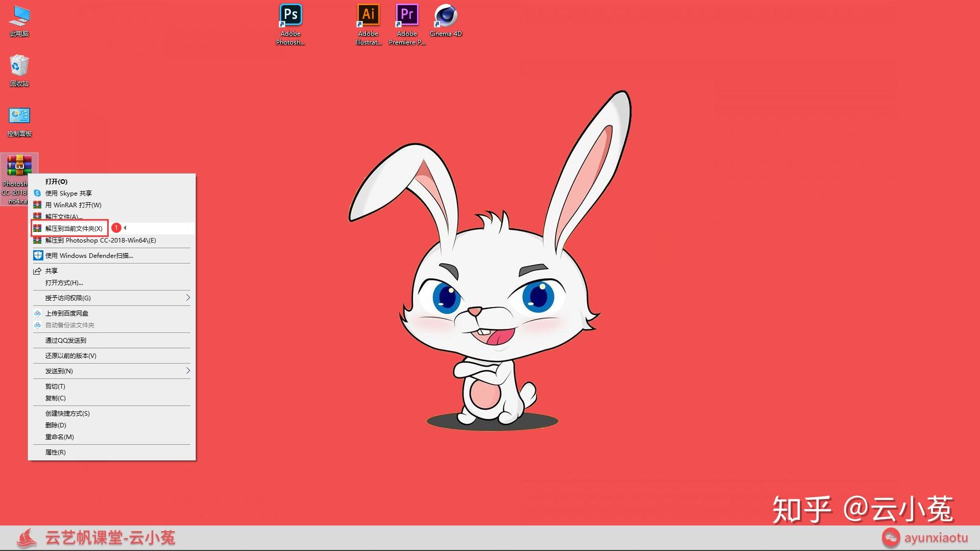The image size is (980, 551).
Task: Select the Adobe Premiere Pro shortcut icon
Action: tap(407, 24)
